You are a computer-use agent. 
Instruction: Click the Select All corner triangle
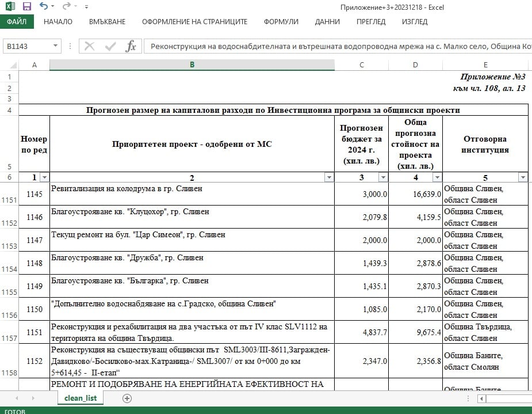click(10, 65)
